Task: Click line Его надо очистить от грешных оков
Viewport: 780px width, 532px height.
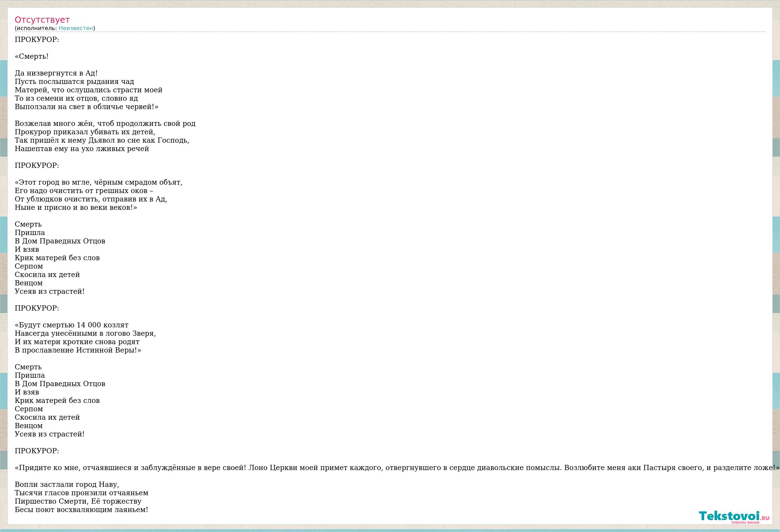Action: click(x=84, y=191)
